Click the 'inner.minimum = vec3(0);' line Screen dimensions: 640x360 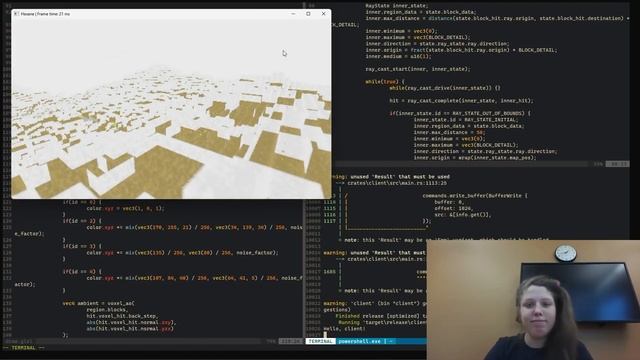point(401,31)
